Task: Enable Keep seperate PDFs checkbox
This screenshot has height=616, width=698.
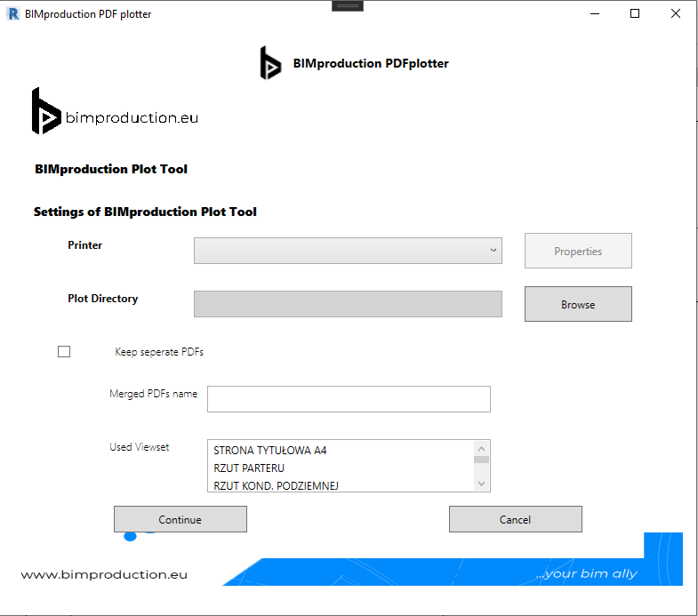Action: (x=64, y=352)
